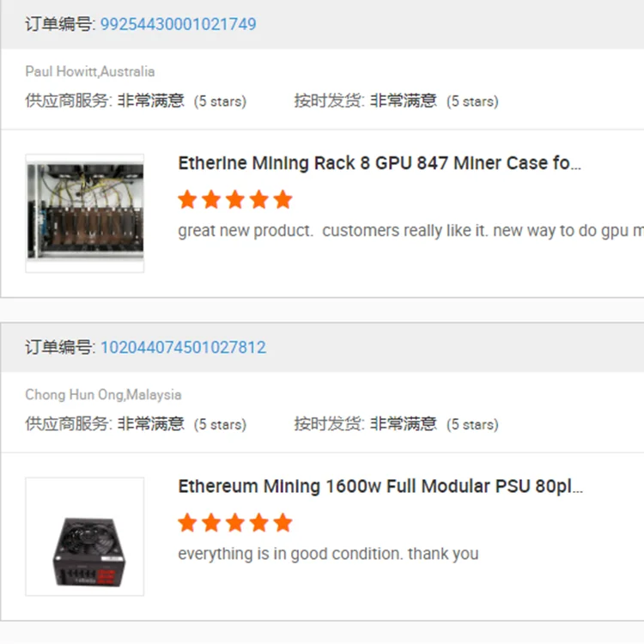Click second star of the mining rack rating
Image resolution: width=644 pixels, height=644 pixels.
click(x=211, y=199)
